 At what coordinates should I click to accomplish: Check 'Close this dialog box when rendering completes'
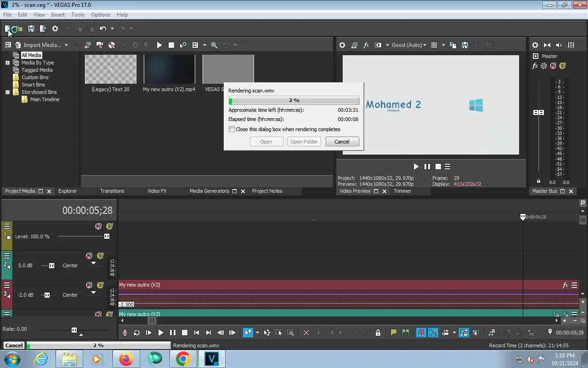tap(232, 129)
